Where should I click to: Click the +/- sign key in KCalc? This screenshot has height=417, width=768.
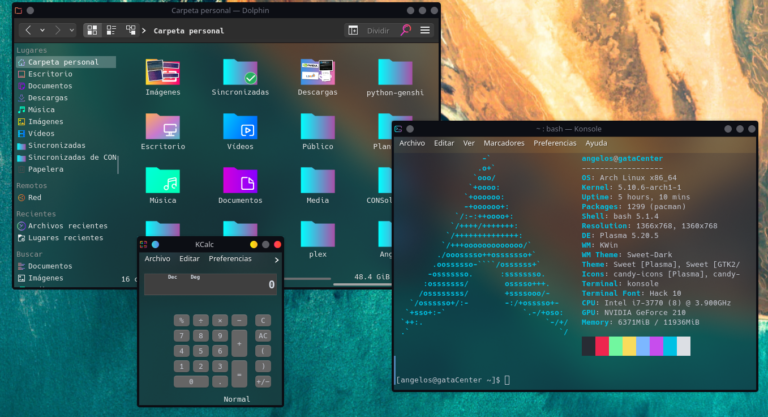263,382
